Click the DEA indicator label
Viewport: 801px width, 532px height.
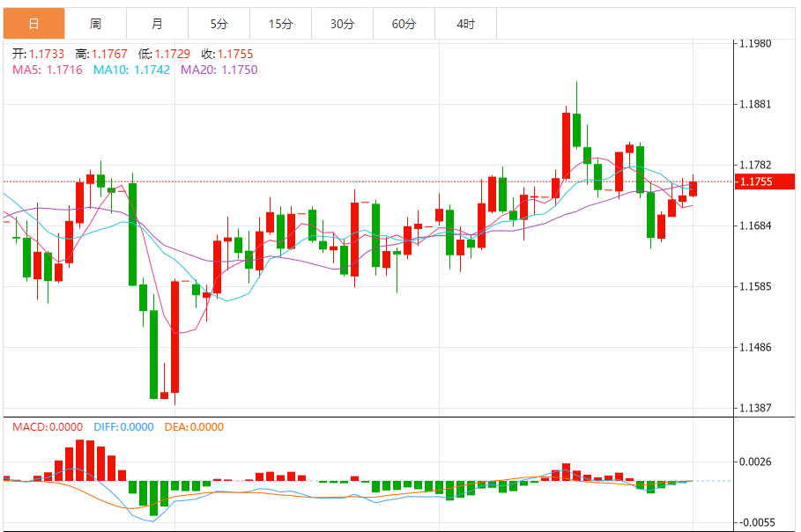tap(194, 427)
